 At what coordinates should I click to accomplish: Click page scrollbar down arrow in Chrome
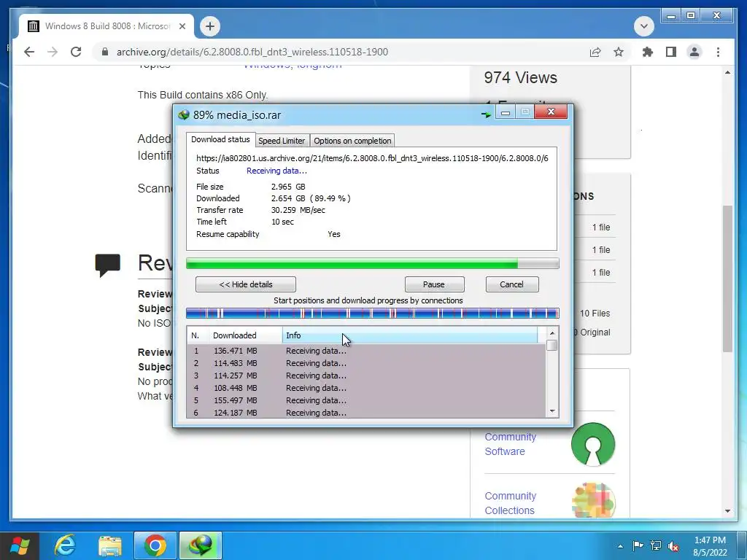727,511
